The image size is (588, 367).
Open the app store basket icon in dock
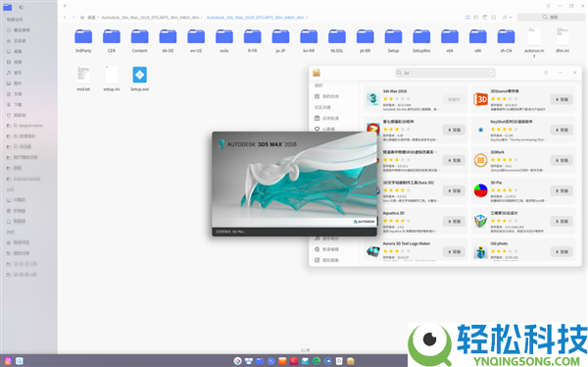[x=350, y=361]
